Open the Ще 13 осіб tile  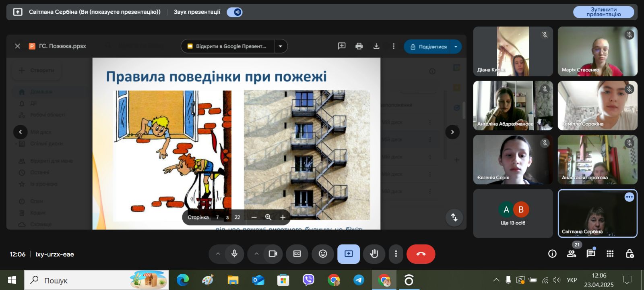[513, 213]
